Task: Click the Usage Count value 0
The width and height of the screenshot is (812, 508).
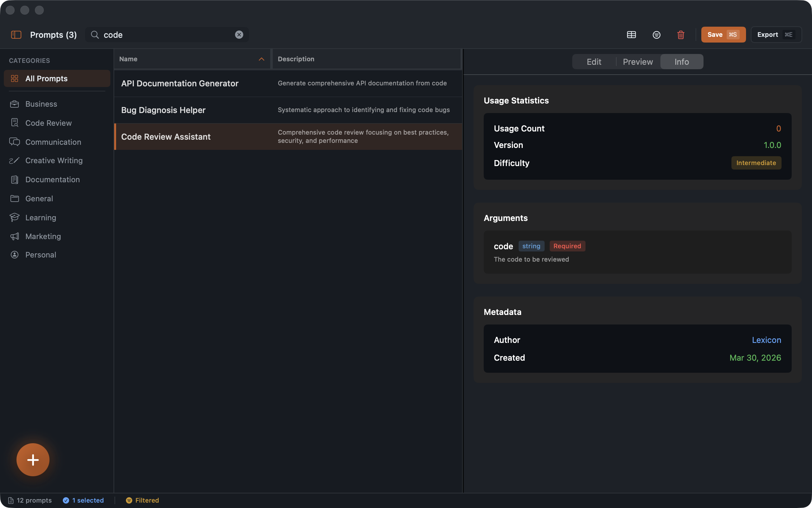Action: (778, 129)
